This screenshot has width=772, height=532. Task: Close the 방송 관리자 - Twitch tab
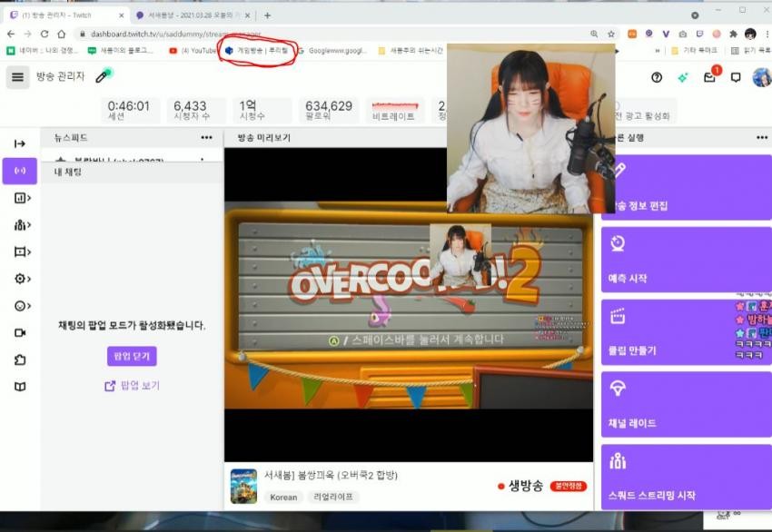121,15
